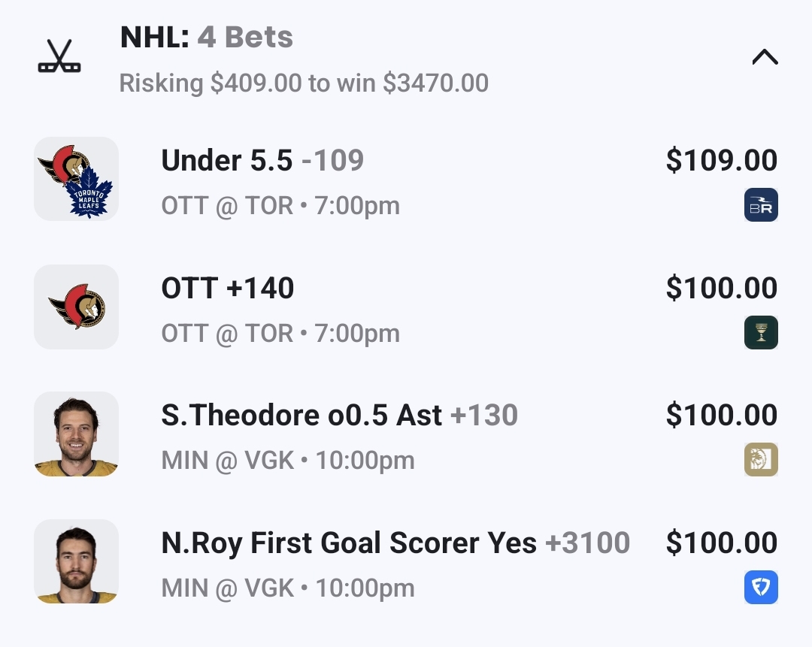Tap the green chalice sportsbook icon
This screenshot has height=647, width=812.
coord(761,333)
